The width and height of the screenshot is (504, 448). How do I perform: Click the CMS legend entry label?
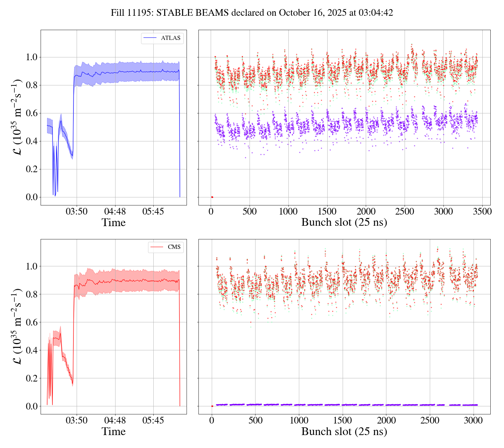pos(174,247)
